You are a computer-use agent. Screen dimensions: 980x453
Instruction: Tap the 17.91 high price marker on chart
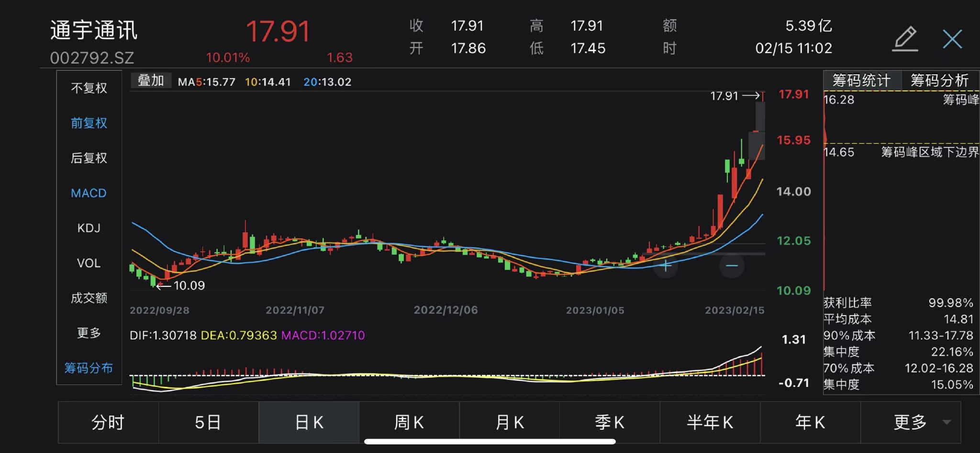735,96
